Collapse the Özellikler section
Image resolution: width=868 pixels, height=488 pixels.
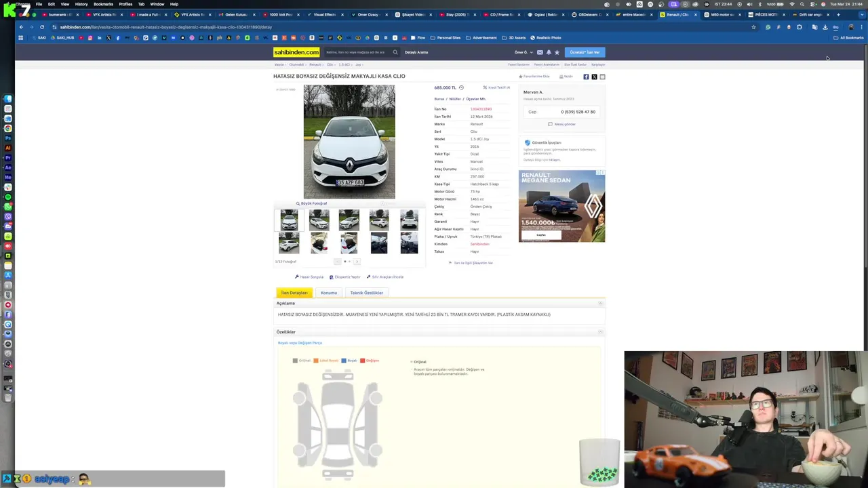600,331
